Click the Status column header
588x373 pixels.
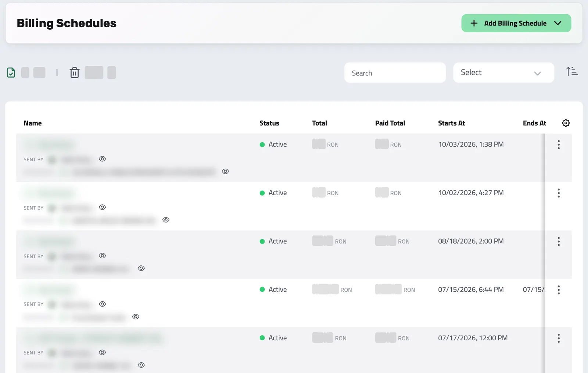[269, 123]
